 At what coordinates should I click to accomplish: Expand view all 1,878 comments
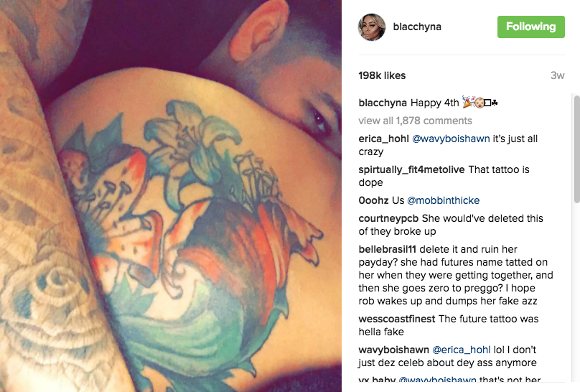pos(415,121)
